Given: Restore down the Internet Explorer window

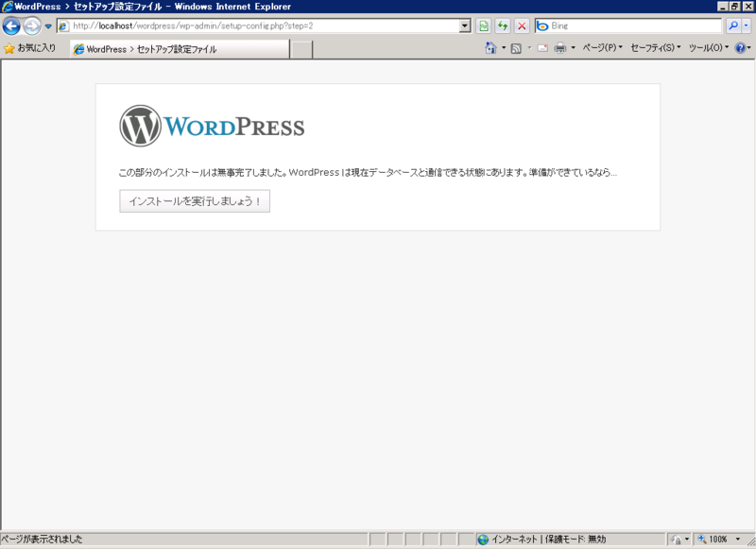Looking at the screenshot, I should point(734,7).
